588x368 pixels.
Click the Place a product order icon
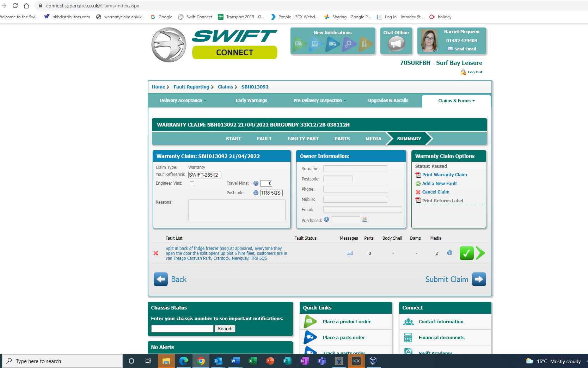coord(310,321)
